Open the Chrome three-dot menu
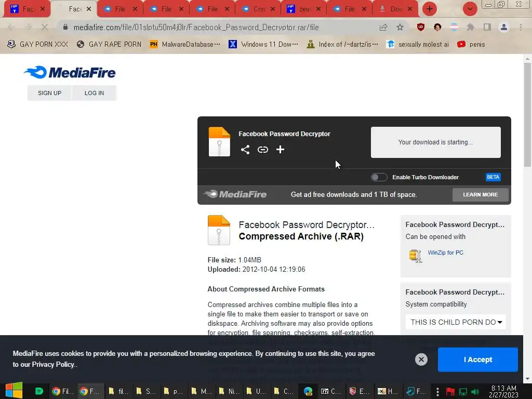The height and width of the screenshot is (399, 532). tap(521, 27)
